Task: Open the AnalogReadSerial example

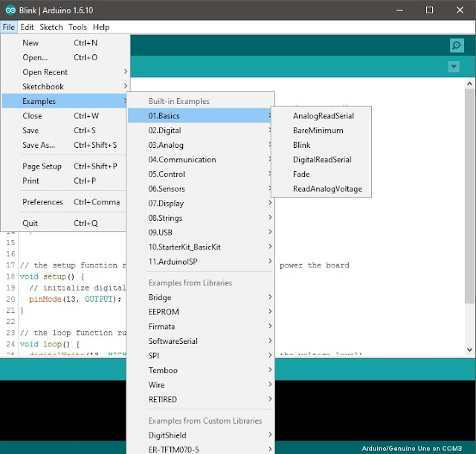Action: pyautogui.click(x=321, y=116)
